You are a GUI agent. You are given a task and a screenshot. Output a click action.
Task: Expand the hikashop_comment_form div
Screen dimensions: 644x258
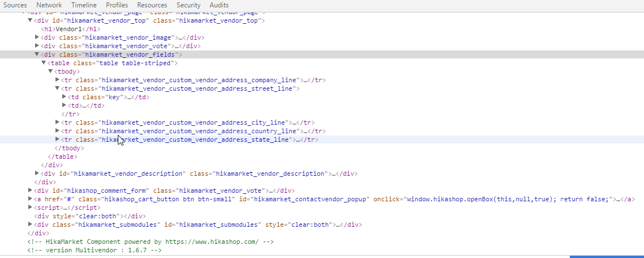coord(31,190)
